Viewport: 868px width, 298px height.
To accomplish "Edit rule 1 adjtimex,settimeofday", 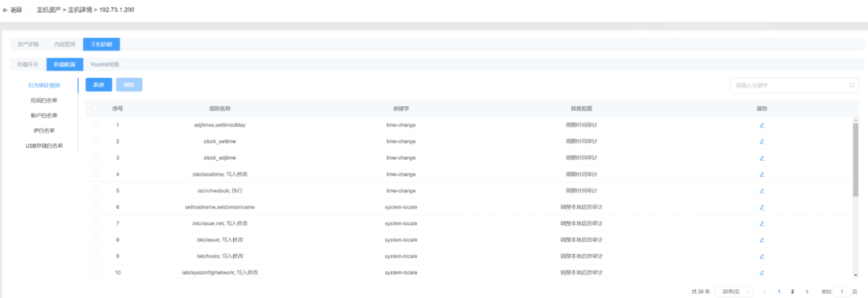I will tap(762, 125).
